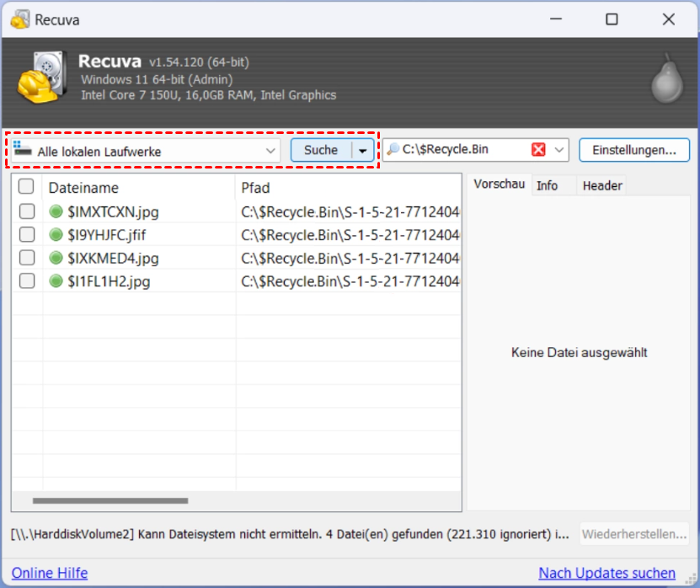
Task: Click the Wiederherstellen... button
Action: tap(634, 534)
